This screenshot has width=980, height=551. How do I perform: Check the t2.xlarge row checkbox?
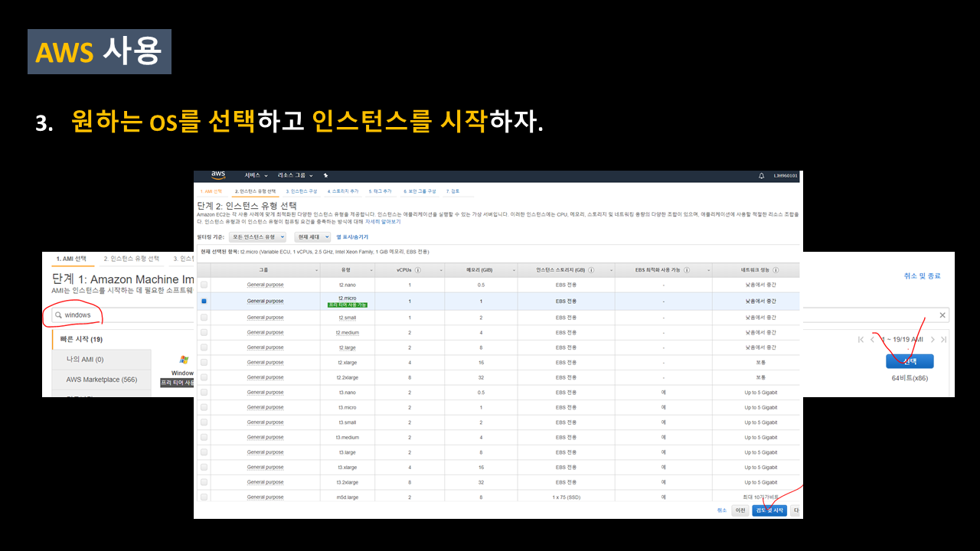pyautogui.click(x=204, y=363)
